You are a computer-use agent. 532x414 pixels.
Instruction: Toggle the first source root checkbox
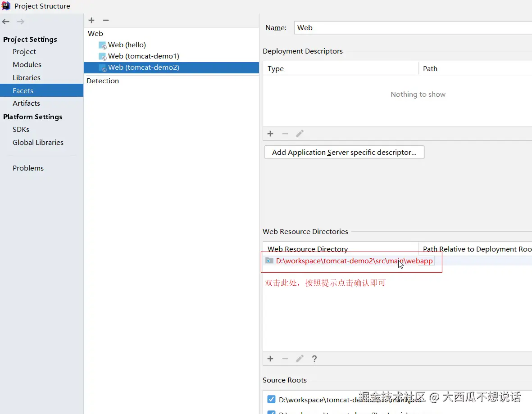(271, 399)
